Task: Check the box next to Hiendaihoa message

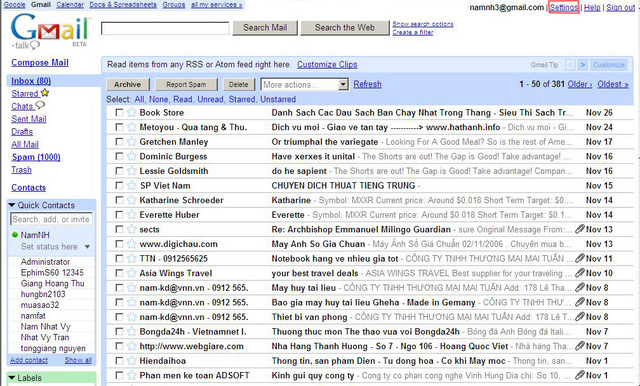Action: [119, 361]
